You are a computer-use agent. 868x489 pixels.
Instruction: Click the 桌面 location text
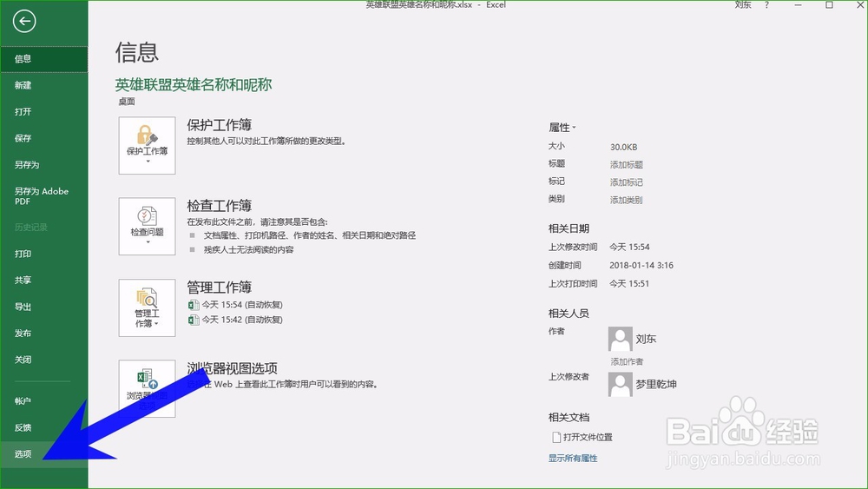click(x=126, y=102)
